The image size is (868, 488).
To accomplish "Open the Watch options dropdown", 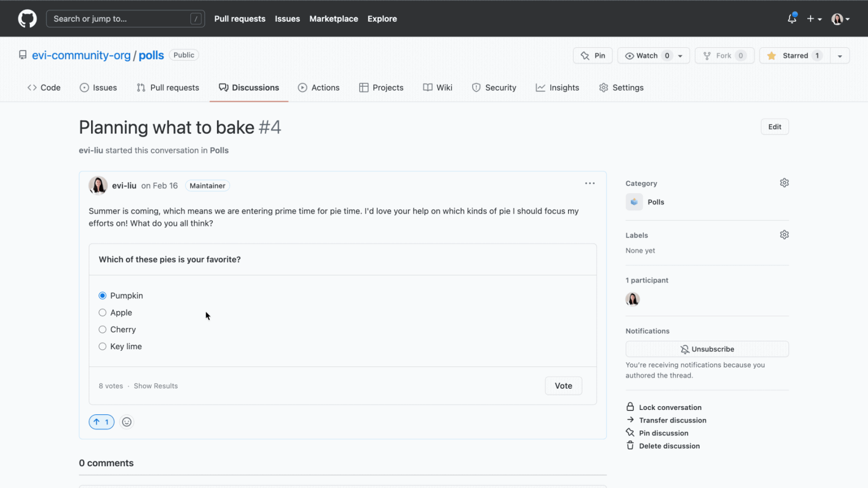I will pyautogui.click(x=680, y=55).
